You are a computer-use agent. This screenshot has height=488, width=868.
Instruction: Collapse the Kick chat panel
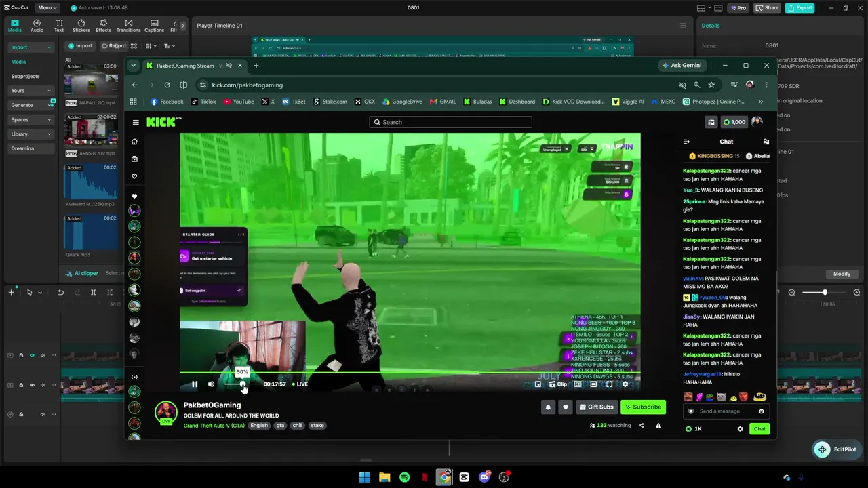pyautogui.click(x=686, y=142)
